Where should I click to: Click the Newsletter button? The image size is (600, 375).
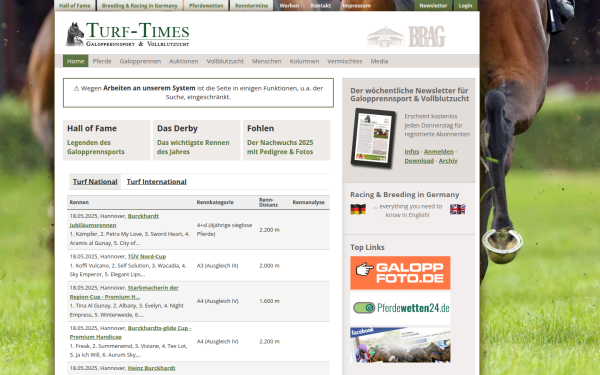point(433,5)
